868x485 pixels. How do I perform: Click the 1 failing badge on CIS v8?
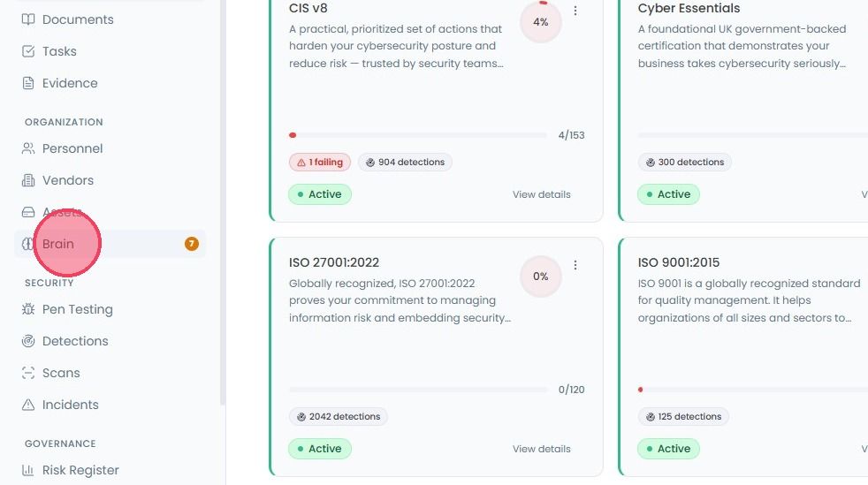(319, 162)
